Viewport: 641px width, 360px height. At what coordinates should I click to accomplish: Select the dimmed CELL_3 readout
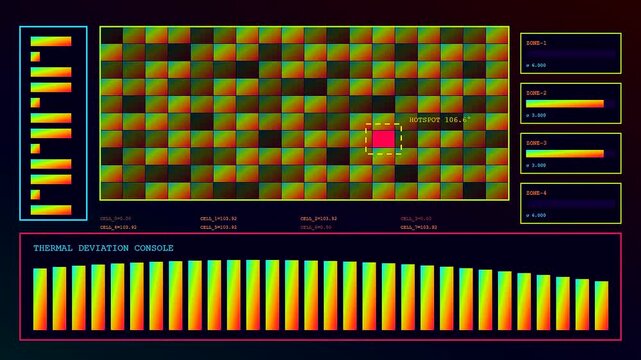416,219
